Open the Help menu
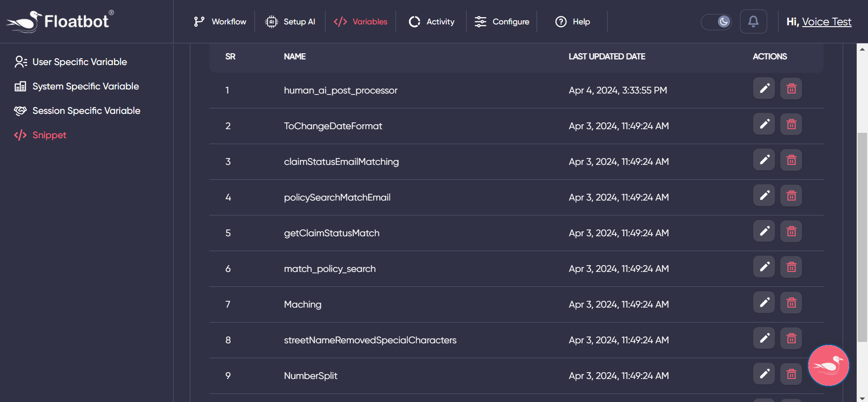 pyautogui.click(x=573, y=22)
